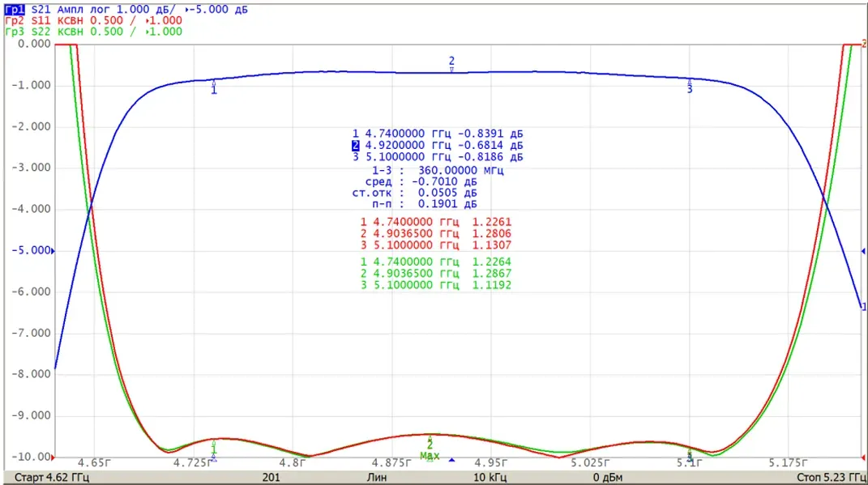Click the red S11 marker value 1.2806

click(492, 233)
